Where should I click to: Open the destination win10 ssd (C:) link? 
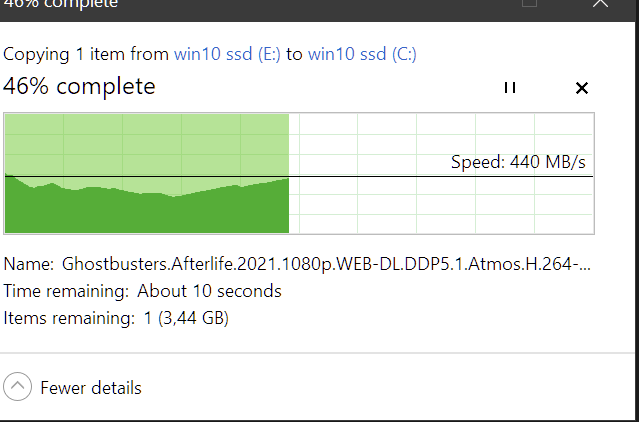(x=362, y=54)
